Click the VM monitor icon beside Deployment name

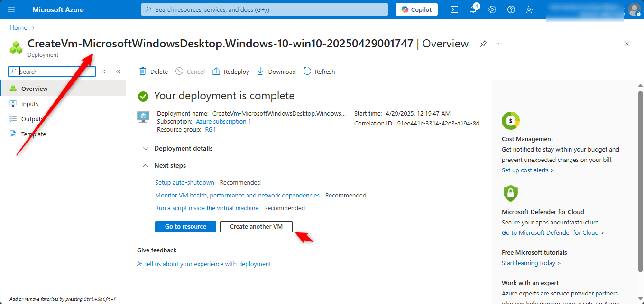(143, 117)
